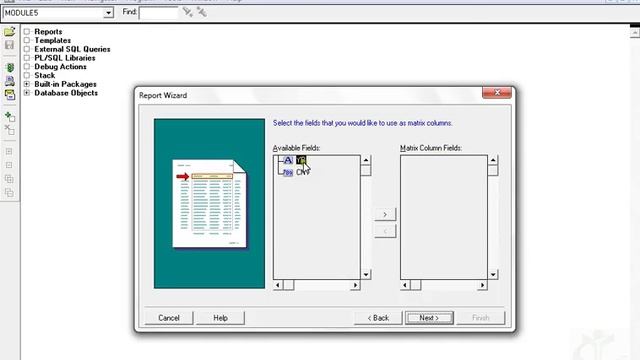Click the Available Fields scroll up arrow
This screenshot has height=360, width=640.
(366, 160)
